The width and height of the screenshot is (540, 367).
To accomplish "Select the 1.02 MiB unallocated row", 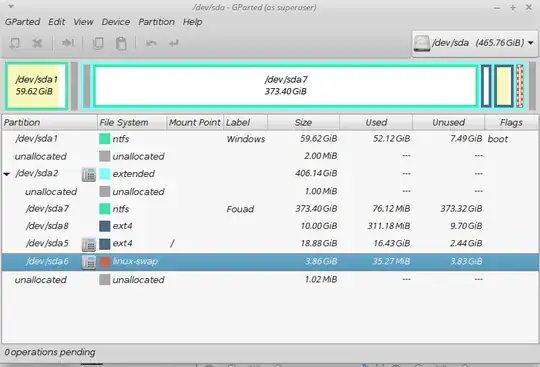I will (270, 280).
